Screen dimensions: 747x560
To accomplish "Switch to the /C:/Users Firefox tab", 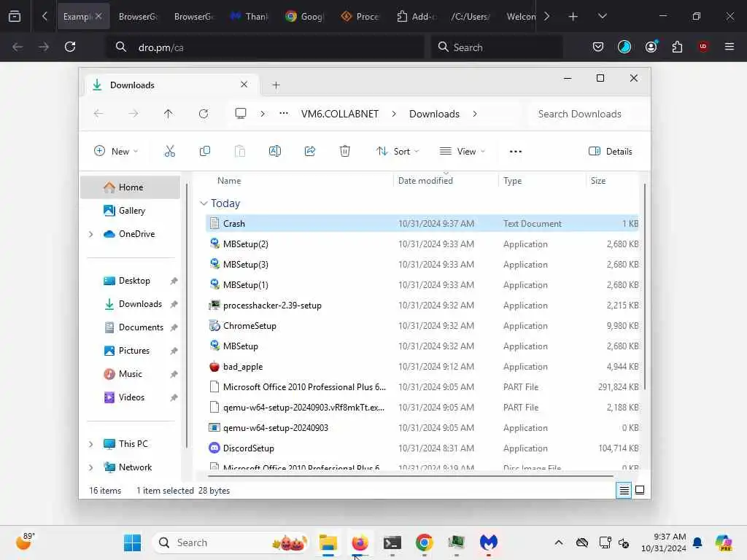I will [x=471, y=16].
